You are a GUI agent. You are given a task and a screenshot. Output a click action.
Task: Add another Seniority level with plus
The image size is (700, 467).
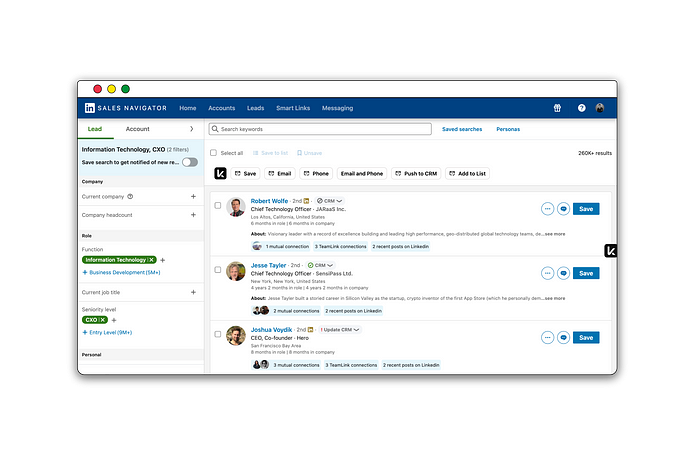(114, 320)
